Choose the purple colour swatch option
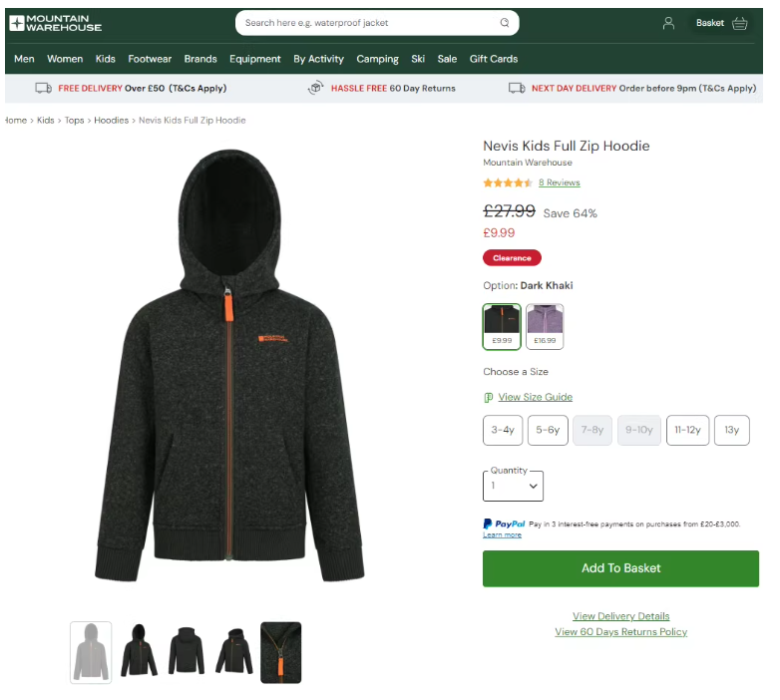780x700 pixels. tap(545, 327)
